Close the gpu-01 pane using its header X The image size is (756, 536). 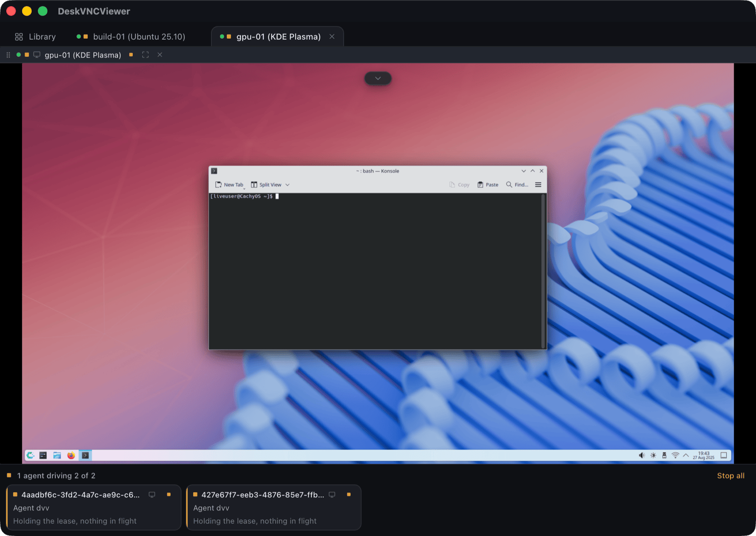click(x=160, y=55)
